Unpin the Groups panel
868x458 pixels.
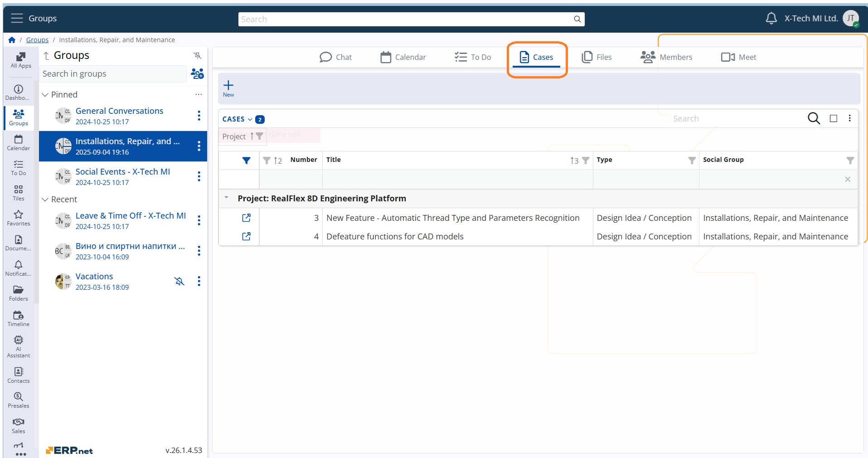(197, 55)
